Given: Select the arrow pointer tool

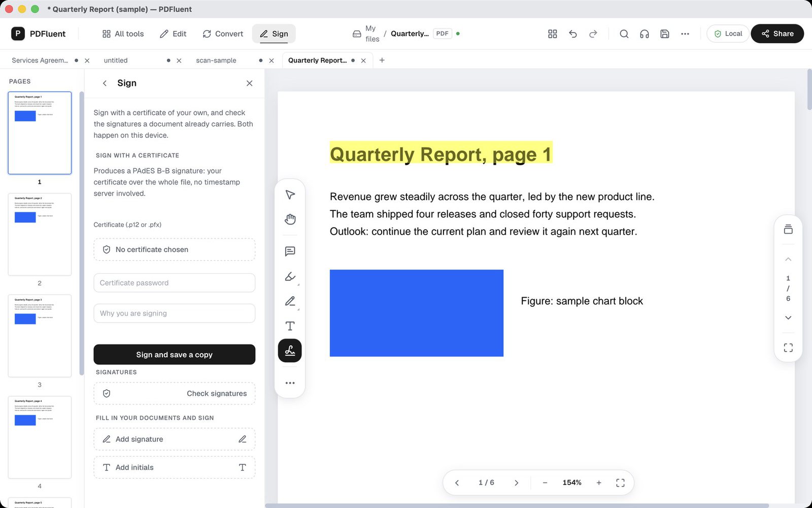Looking at the screenshot, I should [x=290, y=195].
